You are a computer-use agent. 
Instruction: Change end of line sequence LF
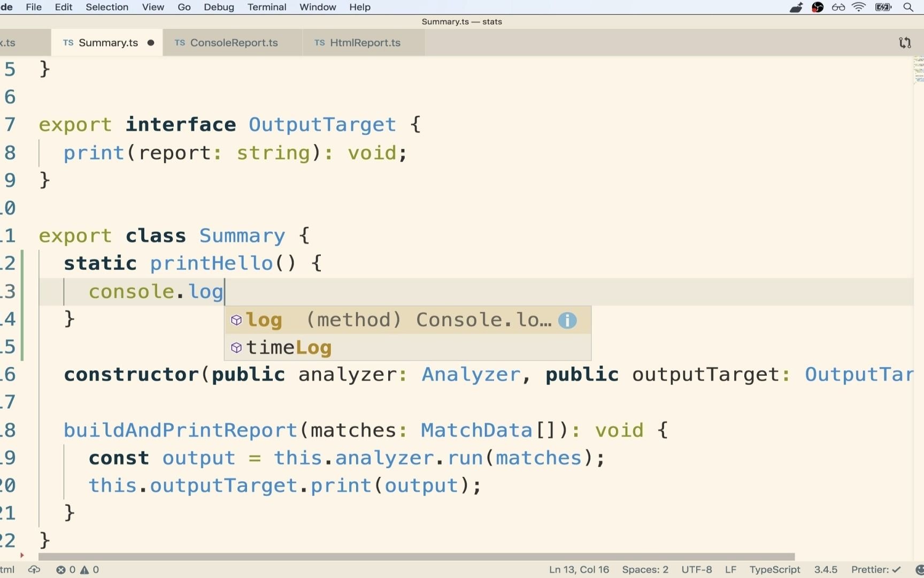pyautogui.click(x=730, y=569)
